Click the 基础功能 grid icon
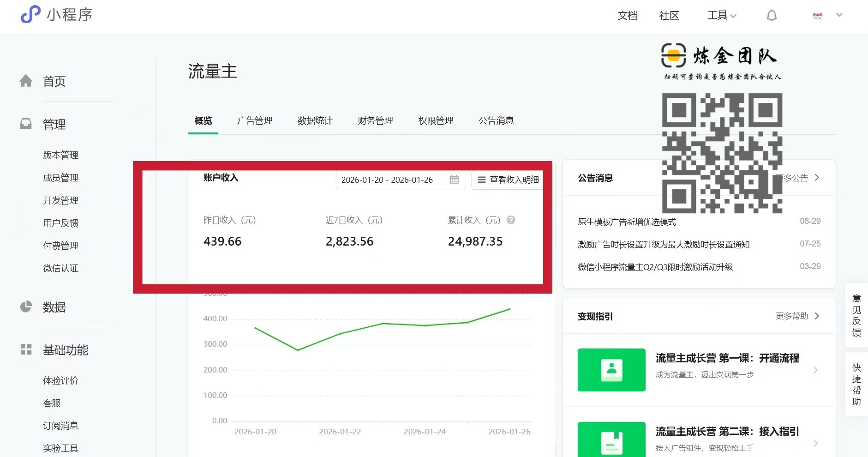Viewport: 868px width, 457px height. pos(26,349)
